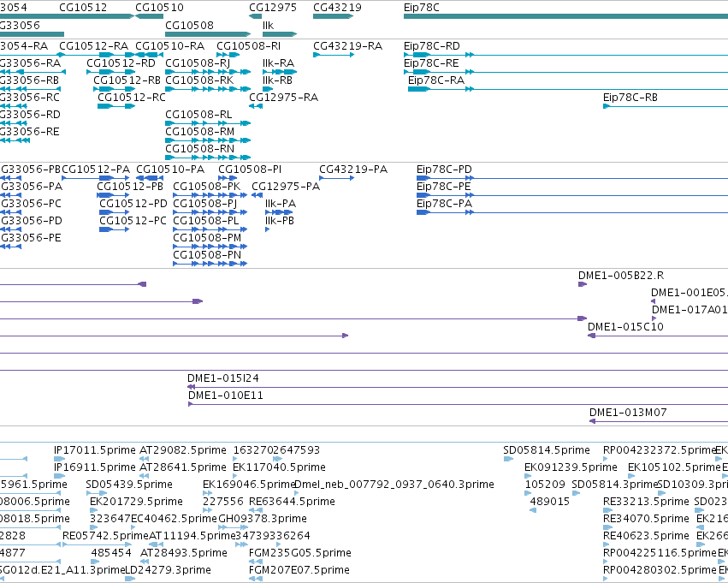
Task: Select protein Eip78C-PE
Action: pyautogui.click(x=444, y=187)
